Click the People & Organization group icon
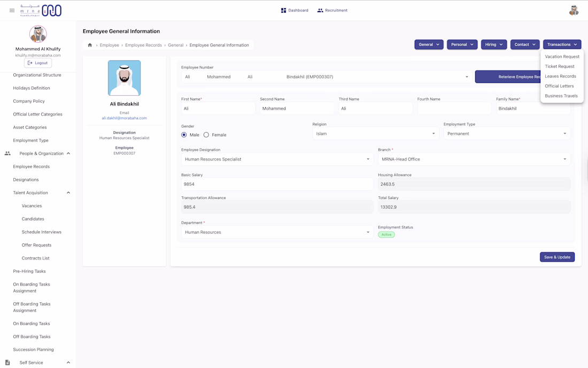Image resolution: width=588 pixels, height=368 pixels. (x=7, y=154)
